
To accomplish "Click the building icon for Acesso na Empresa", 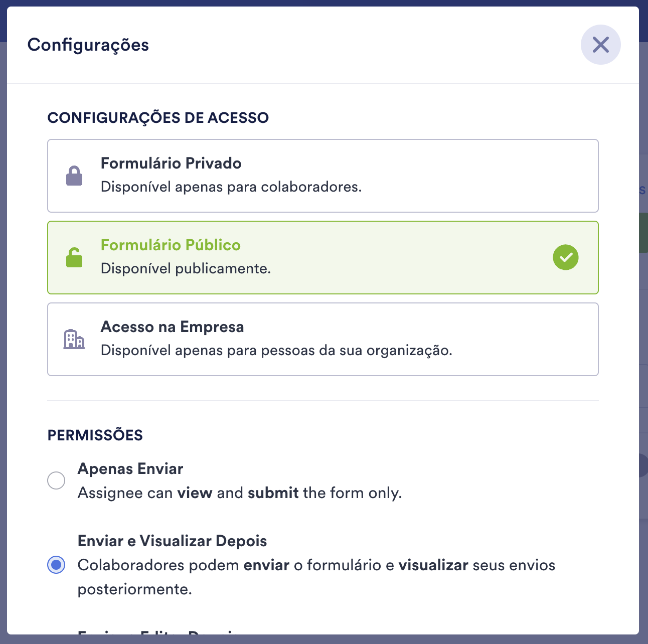I will tap(74, 340).
